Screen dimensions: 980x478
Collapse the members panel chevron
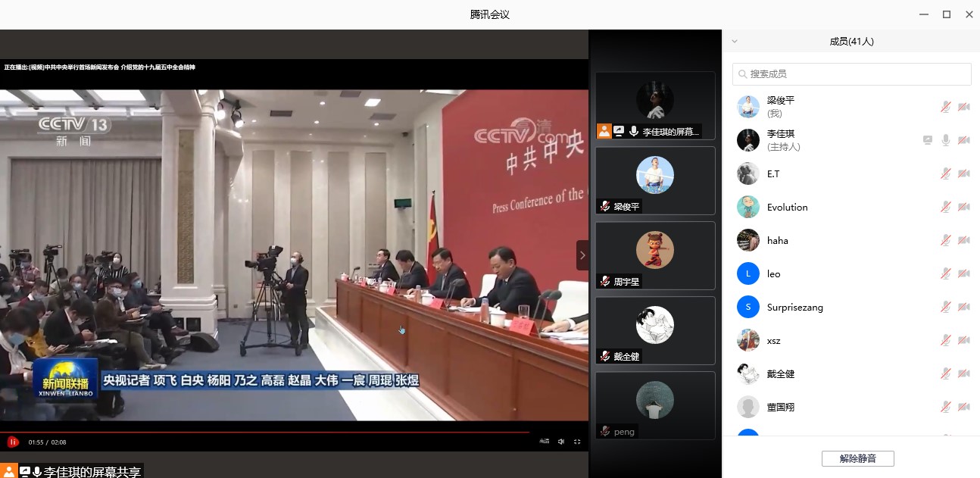(x=734, y=42)
